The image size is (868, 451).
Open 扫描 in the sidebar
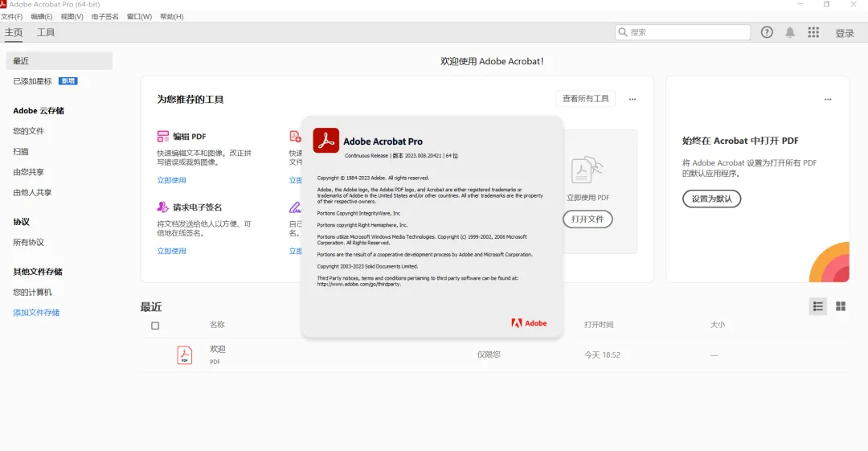(x=21, y=152)
